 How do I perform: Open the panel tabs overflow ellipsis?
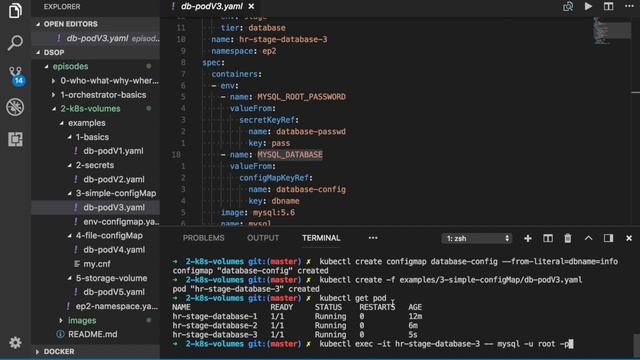[373, 238]
